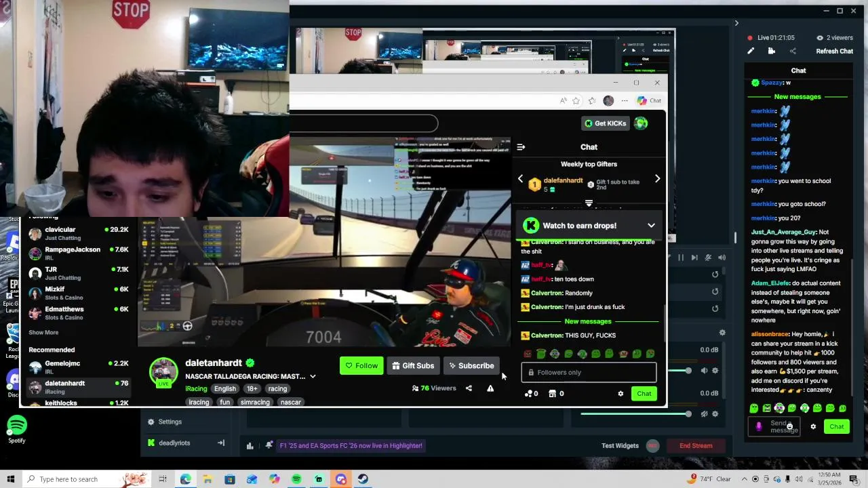The height and width of the screenshot is (488, 868).
Task: Toggle mic mute icon in playback row
Action: (708, 258)
